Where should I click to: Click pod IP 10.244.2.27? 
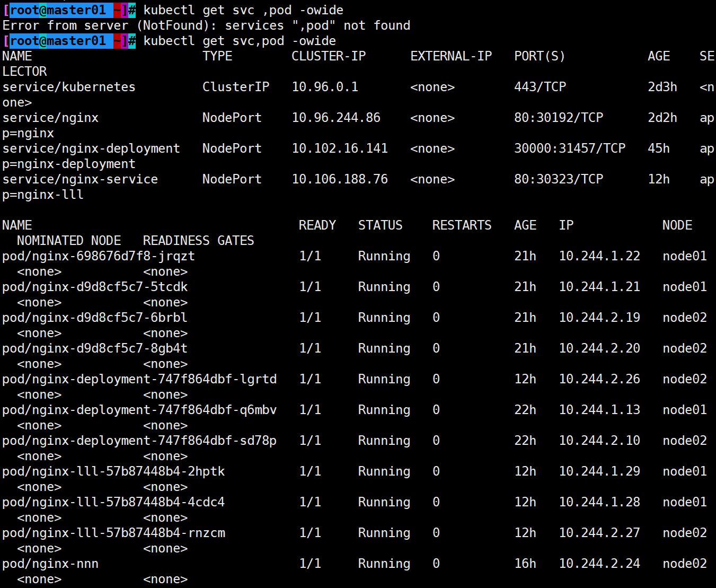[599, 533]
